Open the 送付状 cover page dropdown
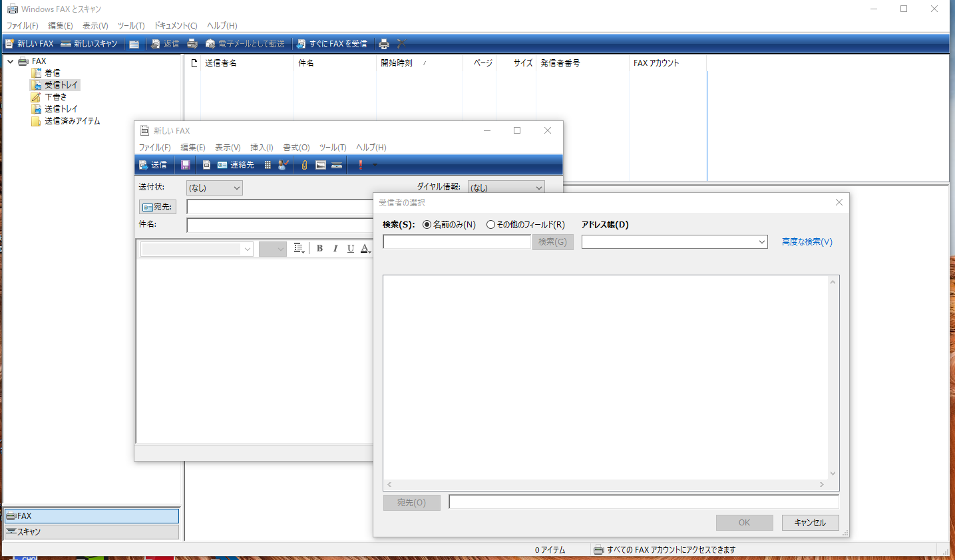 click(x=214, y=188)
